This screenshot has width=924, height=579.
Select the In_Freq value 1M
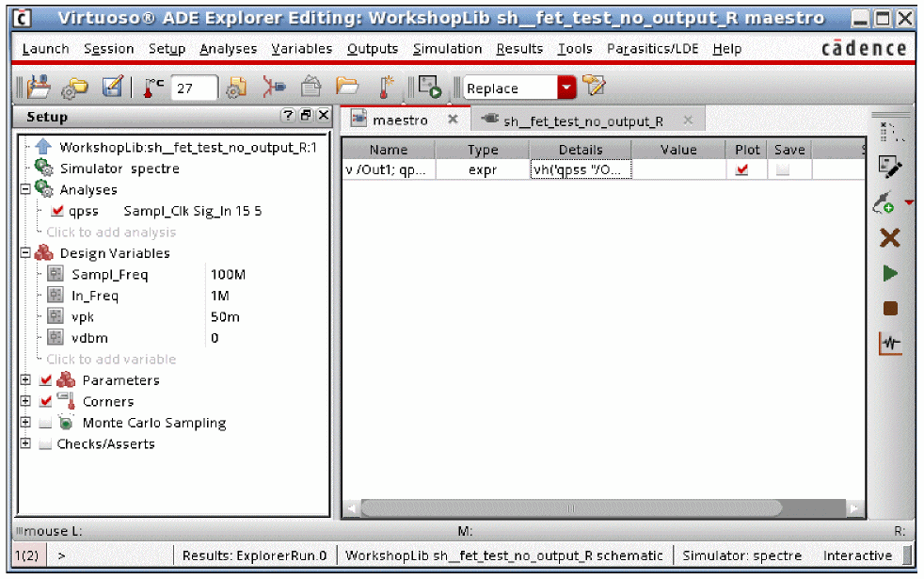click(220, 296)
